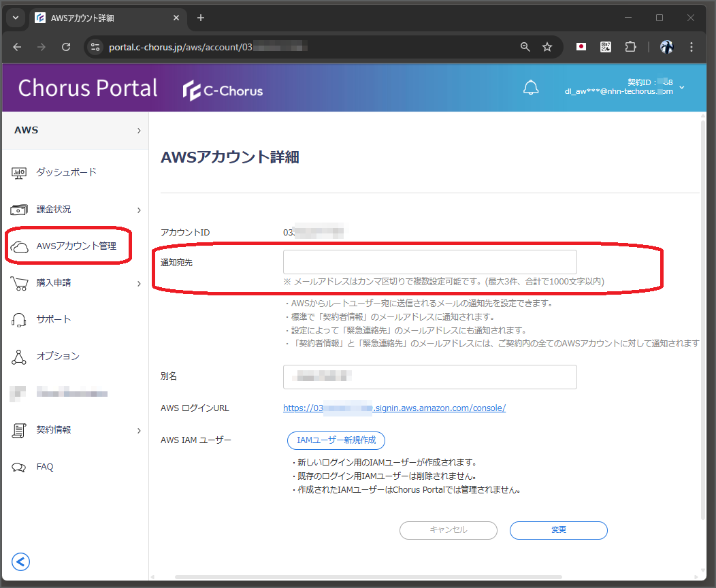Reload the page
This screenshot has width=716, height=588.
(66, 47)
